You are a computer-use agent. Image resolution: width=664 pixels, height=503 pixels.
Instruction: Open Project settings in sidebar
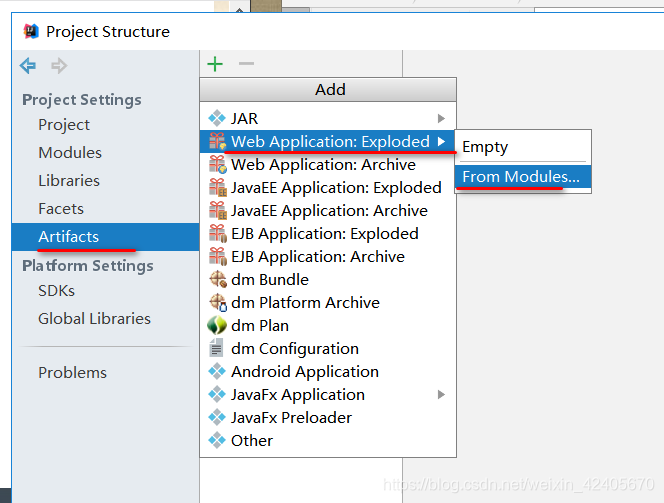point(105,125)
